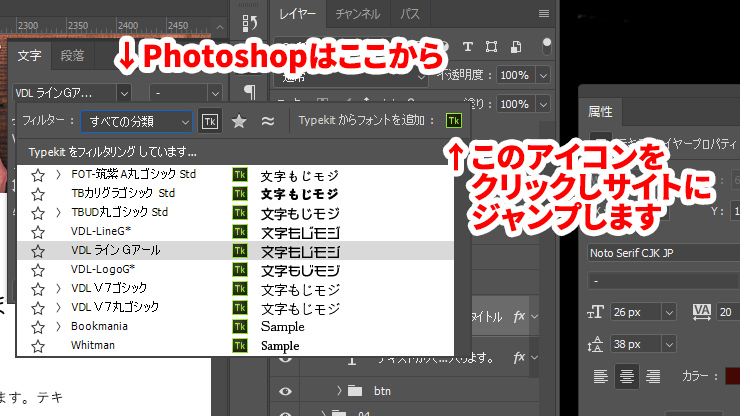This screenshot has height=416, width=740.
Task: Favorite the Bookmania font
Action: point(38,327)
